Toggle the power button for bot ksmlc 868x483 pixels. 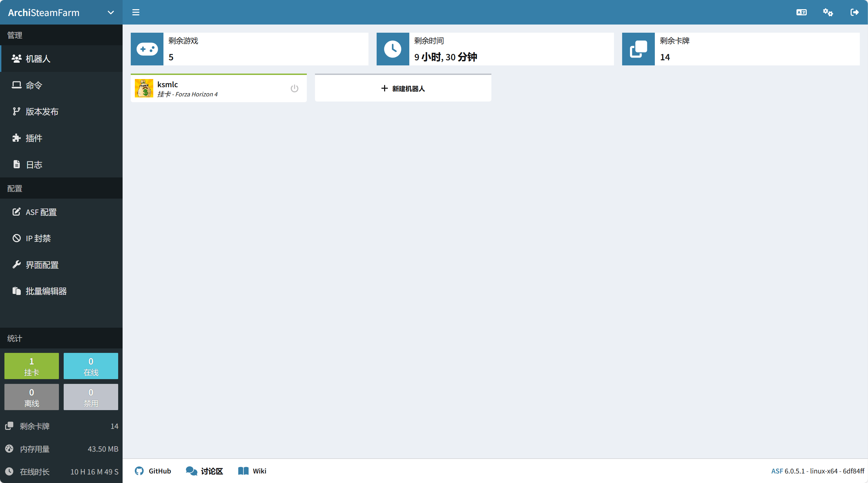[x=295, y=89]
